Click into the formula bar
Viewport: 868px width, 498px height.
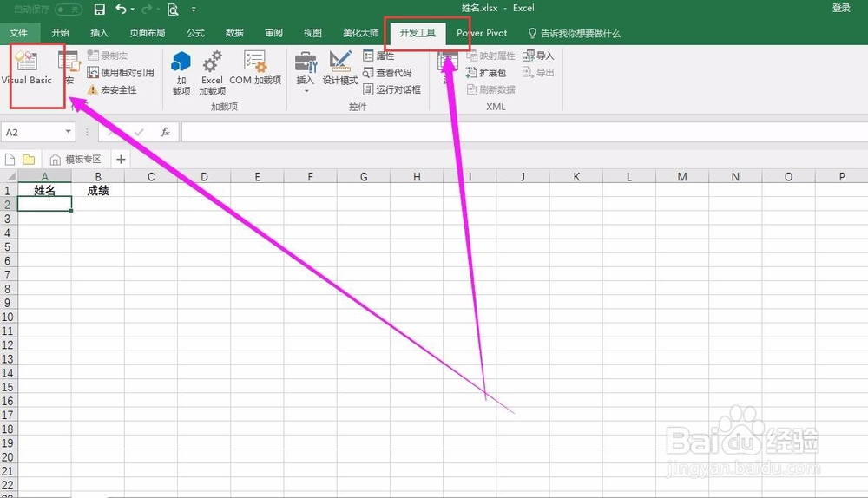(x=524, y=132)
